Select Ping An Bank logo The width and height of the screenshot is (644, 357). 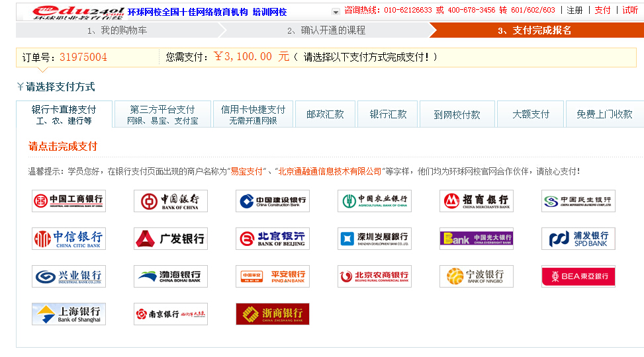272,276
